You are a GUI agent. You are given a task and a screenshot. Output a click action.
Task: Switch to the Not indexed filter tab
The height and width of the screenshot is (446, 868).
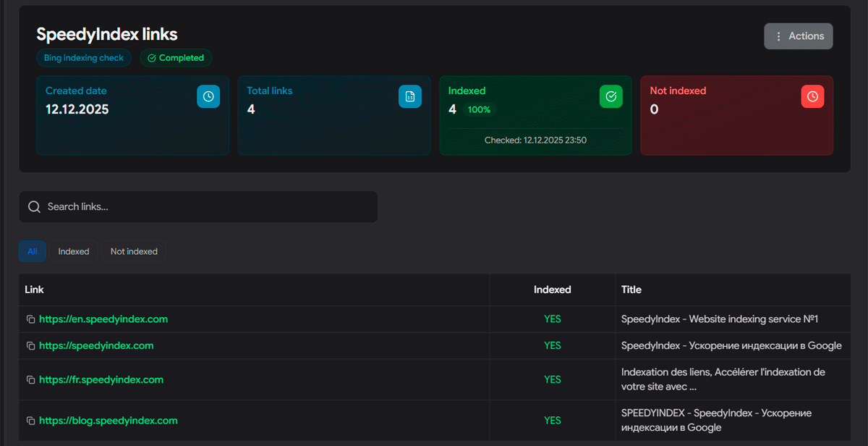click(134, 251)
